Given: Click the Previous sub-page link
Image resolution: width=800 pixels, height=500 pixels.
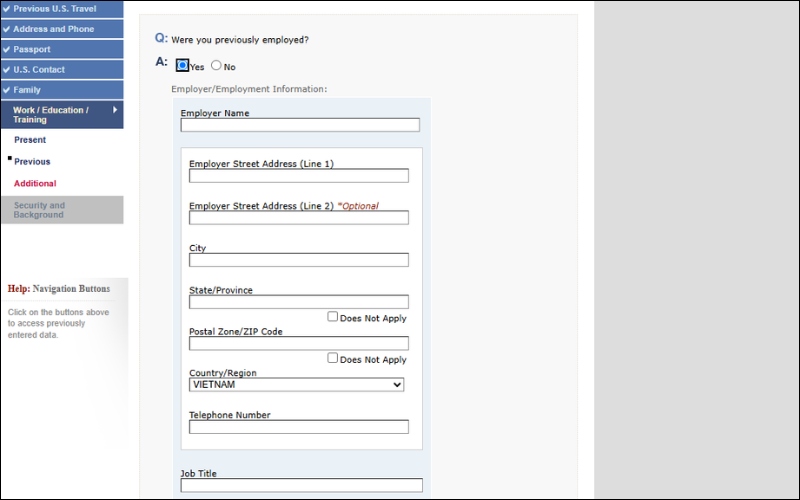Looking at the screenshot, I should pyautogui.click(x=32, y=161).
